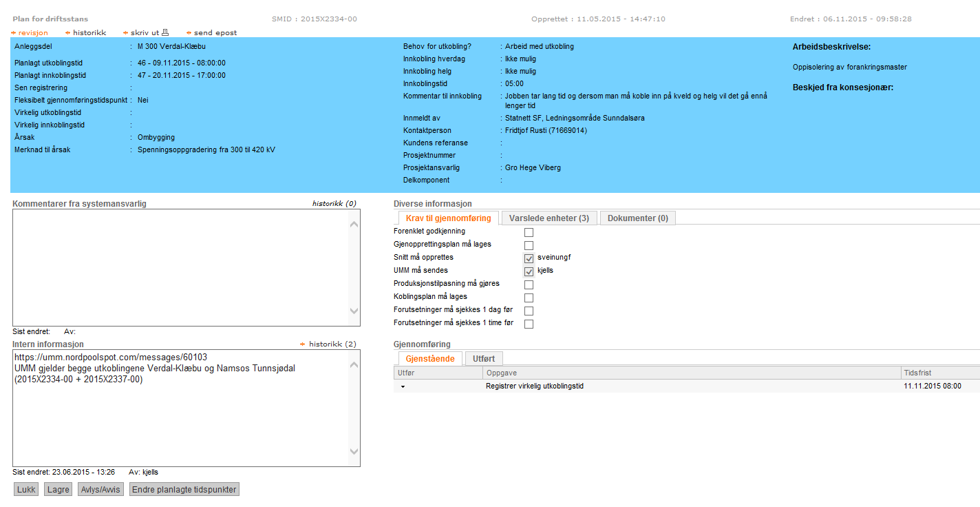Click scroll-up arrow in Intern informasjon box

(354, 364)
